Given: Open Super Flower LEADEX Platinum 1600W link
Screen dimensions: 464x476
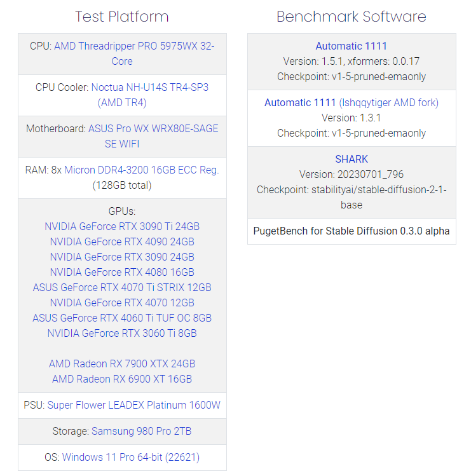Looking at the screenshot, I should point(133,405).
